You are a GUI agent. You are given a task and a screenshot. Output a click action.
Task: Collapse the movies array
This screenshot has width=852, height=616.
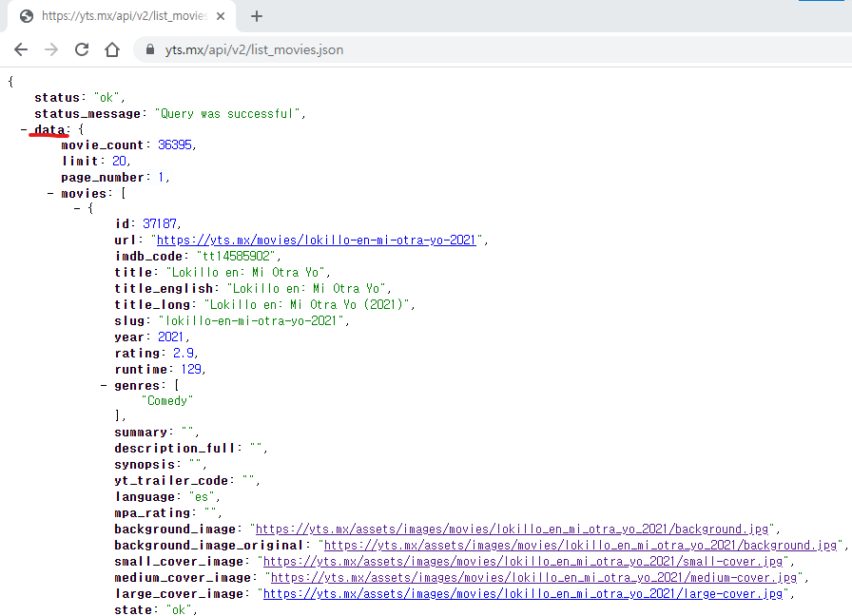coord(50,193)
